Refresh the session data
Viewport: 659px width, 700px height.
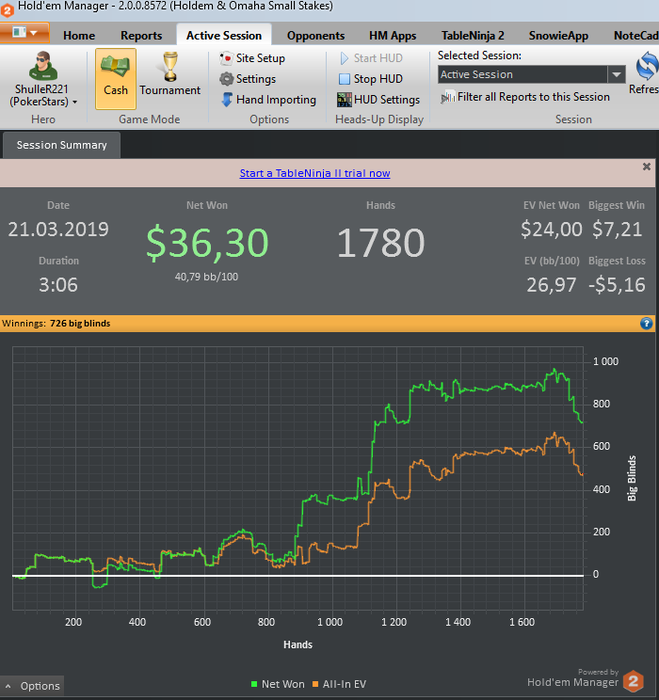pos(645,74)
